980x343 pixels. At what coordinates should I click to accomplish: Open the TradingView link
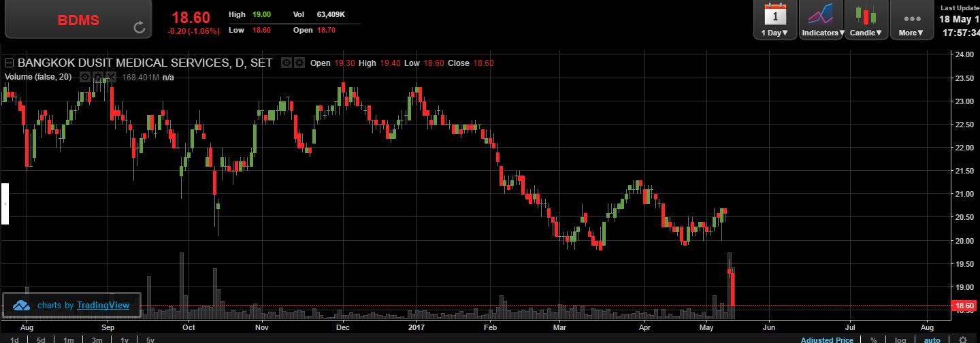click(103, 306)
